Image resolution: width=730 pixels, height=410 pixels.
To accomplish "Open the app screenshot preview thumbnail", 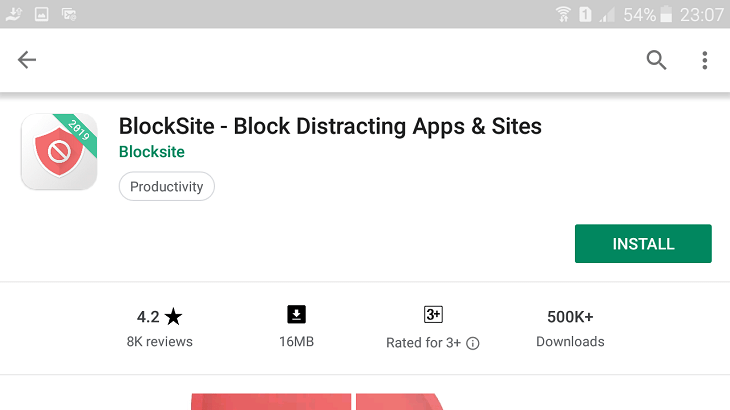I will click(x=317, y=402).
